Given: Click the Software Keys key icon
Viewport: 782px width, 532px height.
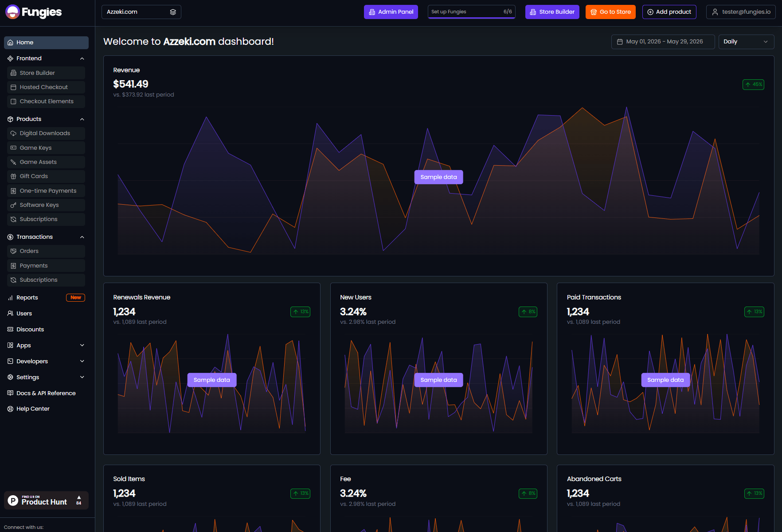Looking at the screenshot, I should pos(13,205).
